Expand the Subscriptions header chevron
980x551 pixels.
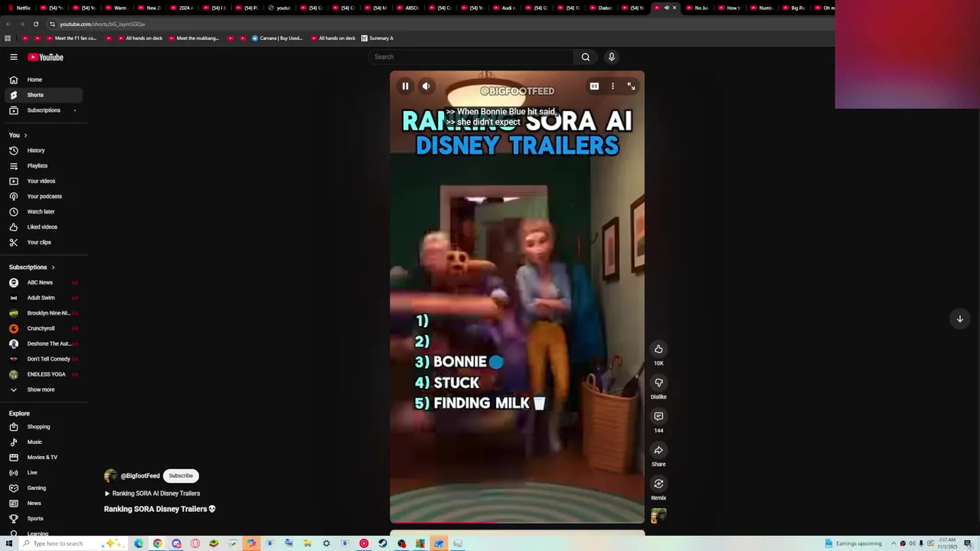pos(53,268)
